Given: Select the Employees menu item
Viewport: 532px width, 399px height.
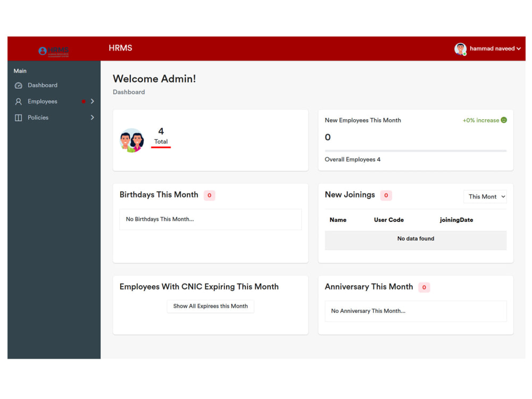Looking at the screenshot, I should click(43, 102).
